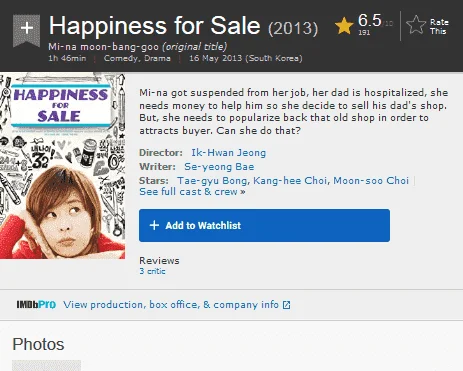Open the 16 May 2013 release date link
Image resolution: width=463 pixels, height=371 pixels.
246,58
